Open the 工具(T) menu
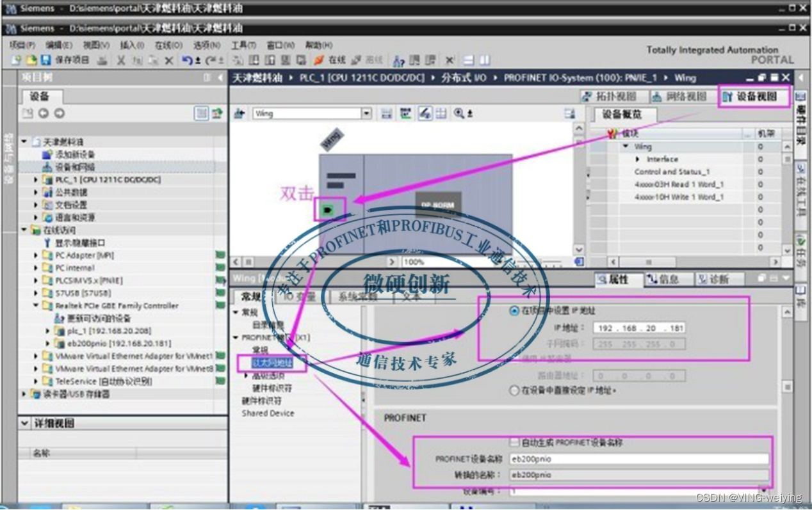This screenshot has height=510, width=812. (243, 45)
